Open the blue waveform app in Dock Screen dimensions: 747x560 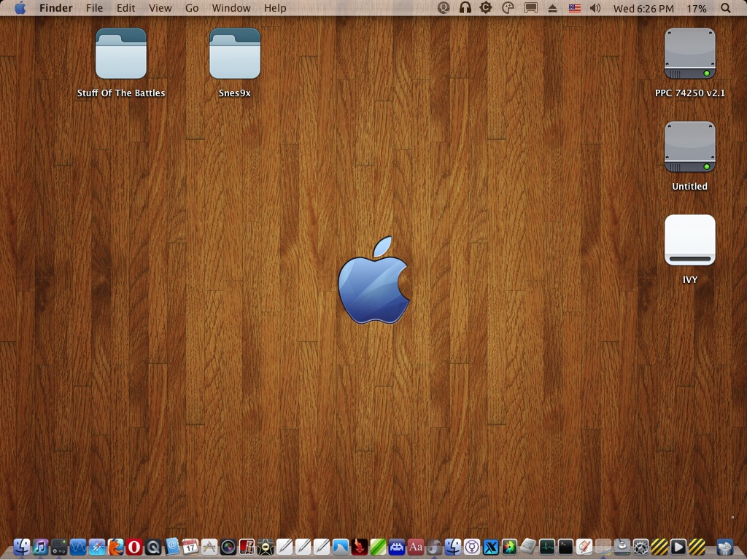[x=78, y=547]
